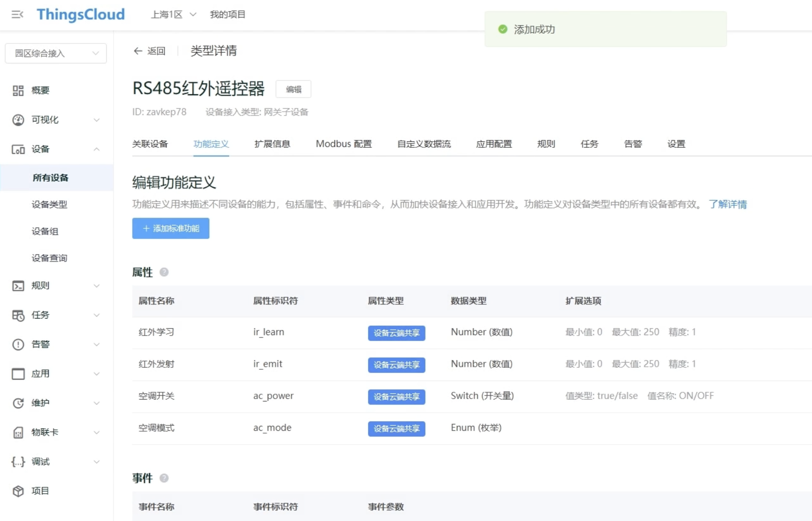
Task: Open the 园区综合接入 project selector
Action: (x=56, y=53)
